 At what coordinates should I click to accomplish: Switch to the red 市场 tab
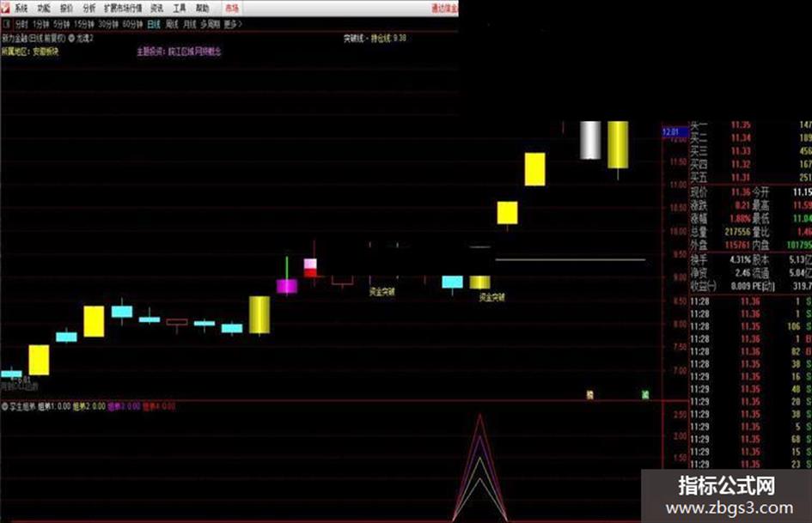232,9
